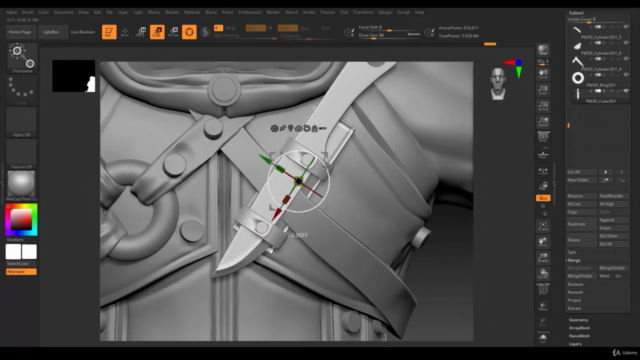Click the BPR render icon
Image resolution: width=640 pixels, height=360 pixels.
click(543, 50)
